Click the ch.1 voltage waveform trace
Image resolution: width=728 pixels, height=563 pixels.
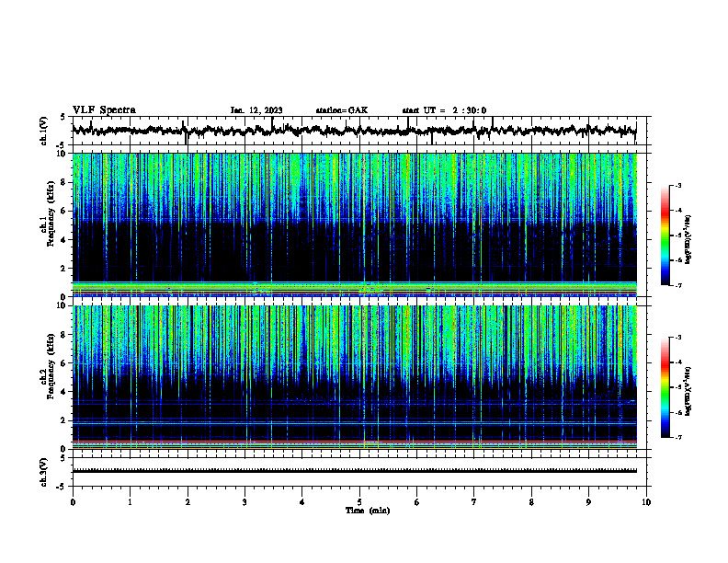pyautogui.click(x=354, y=131)
